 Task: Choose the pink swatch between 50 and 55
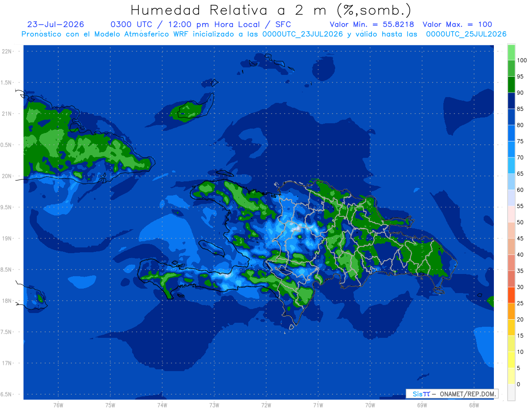coord(511,214)
